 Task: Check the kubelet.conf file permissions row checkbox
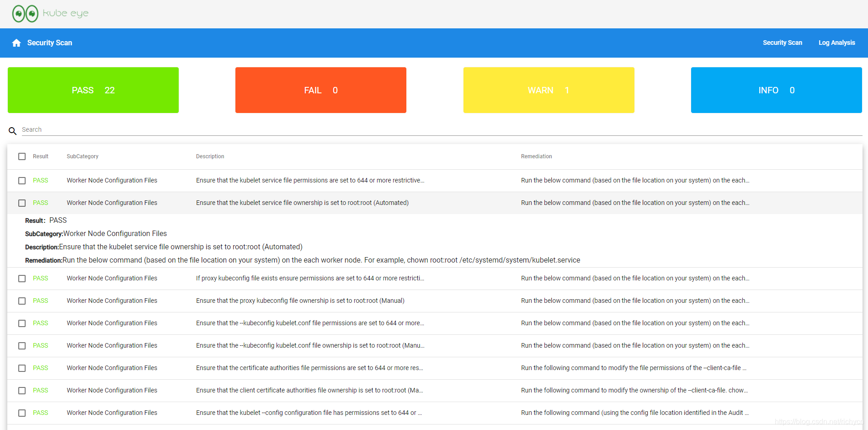tap(22, 323)
